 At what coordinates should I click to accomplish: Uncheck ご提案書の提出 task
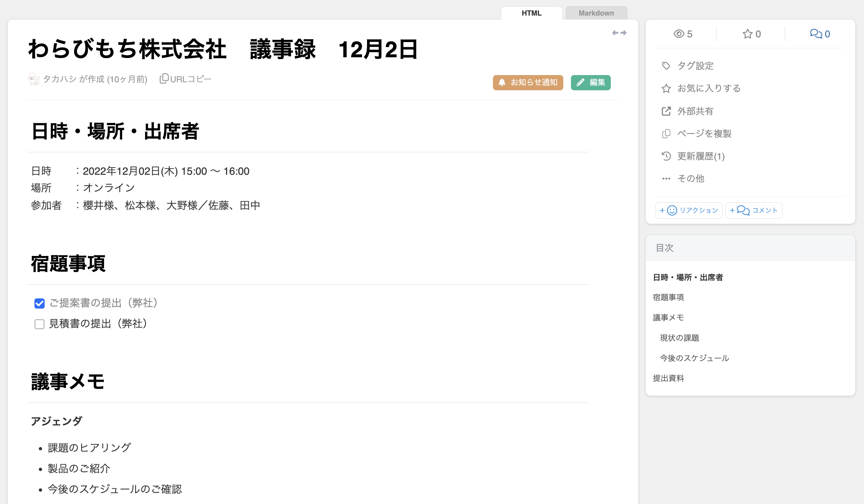(40, 303)
